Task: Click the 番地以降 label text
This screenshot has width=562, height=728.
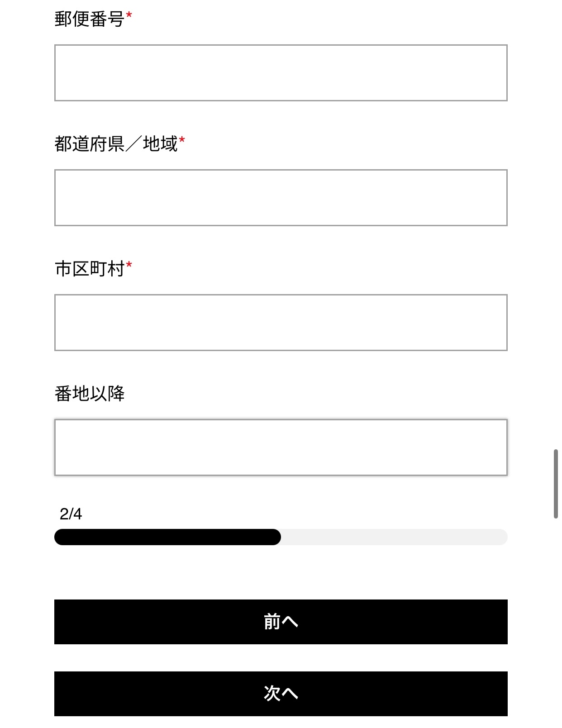Action: pos(89,394)
